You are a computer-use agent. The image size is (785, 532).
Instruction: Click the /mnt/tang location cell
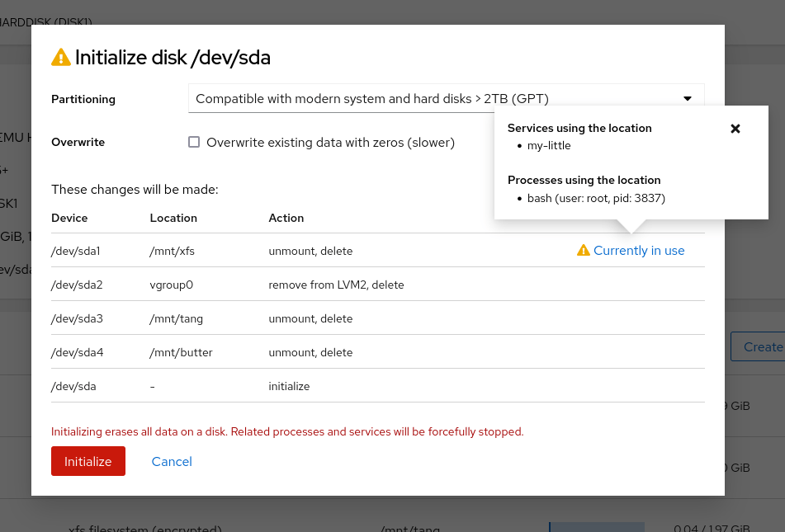point(176,318)
